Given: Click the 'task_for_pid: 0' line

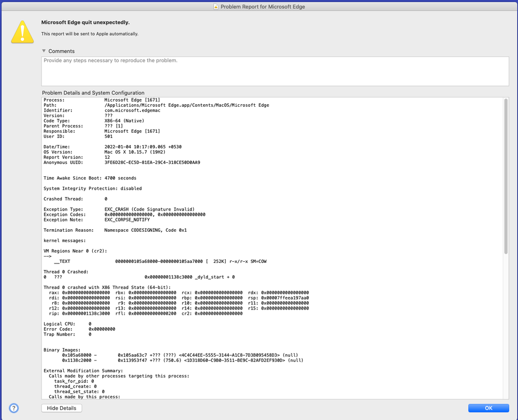Looking at the screenshot, I should tap(74, 381).
